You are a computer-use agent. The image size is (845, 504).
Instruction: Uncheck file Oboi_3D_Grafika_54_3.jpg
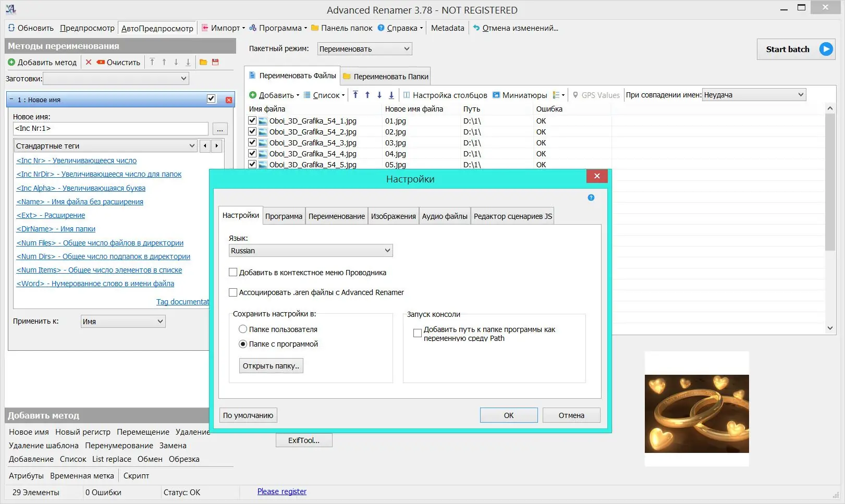click(x=252, y=142)
